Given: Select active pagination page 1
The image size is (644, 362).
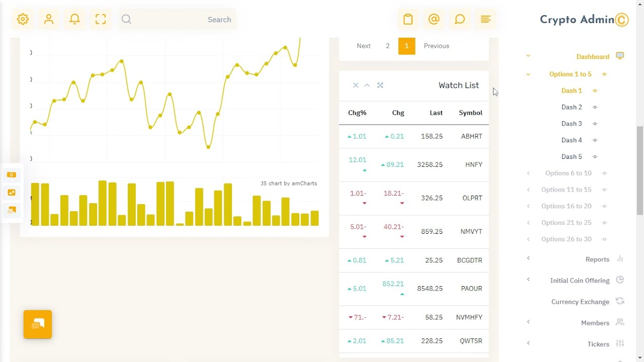Looking at the screenshot, I should (x=407, y=46).
